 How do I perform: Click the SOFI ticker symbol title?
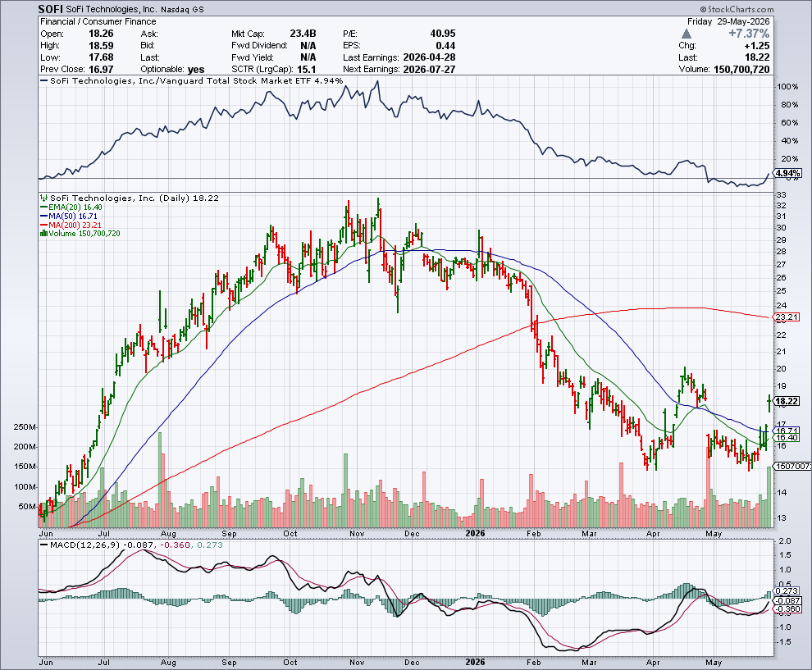tap(51, 9)
